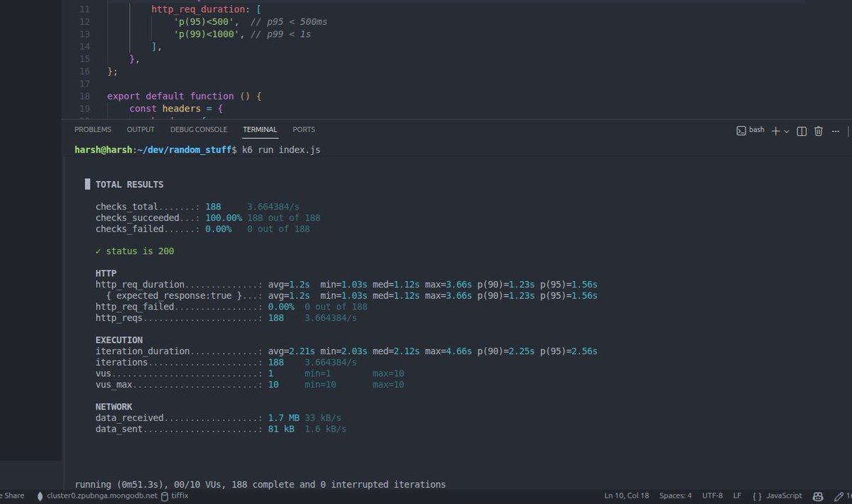852x504 pixels.
Task: Select the bash terminal instance label
Action: pos(750,130)
